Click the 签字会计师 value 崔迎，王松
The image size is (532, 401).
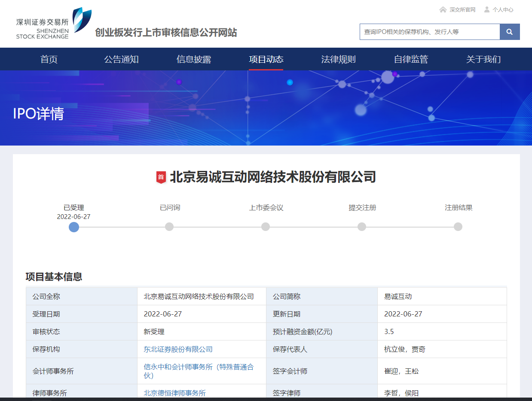401,371
